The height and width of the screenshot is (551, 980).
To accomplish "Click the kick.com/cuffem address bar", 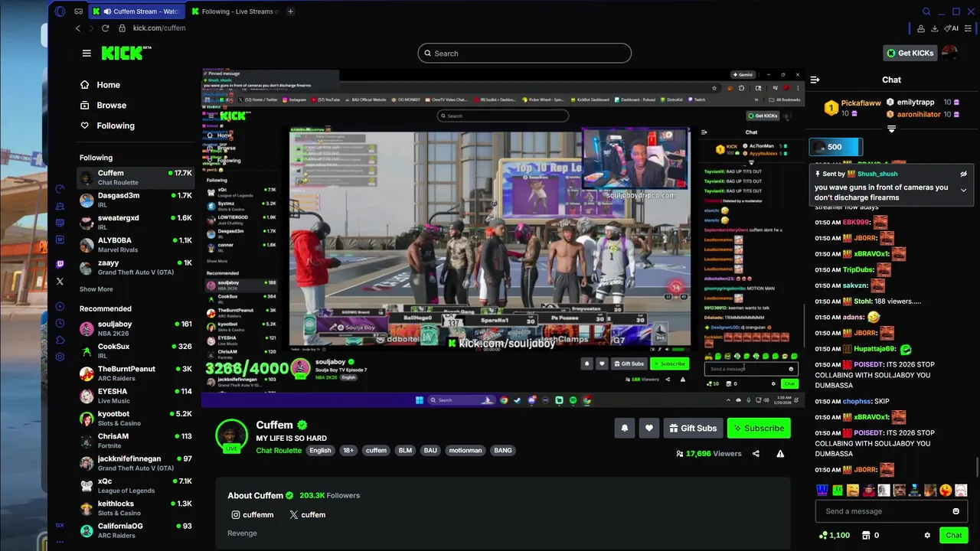I will click(159, 28).
